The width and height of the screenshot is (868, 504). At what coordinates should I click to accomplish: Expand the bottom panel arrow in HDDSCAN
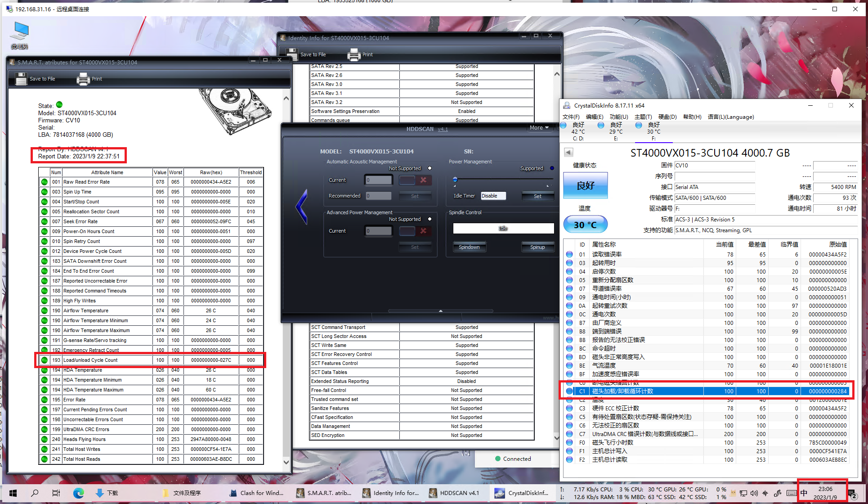441,310
